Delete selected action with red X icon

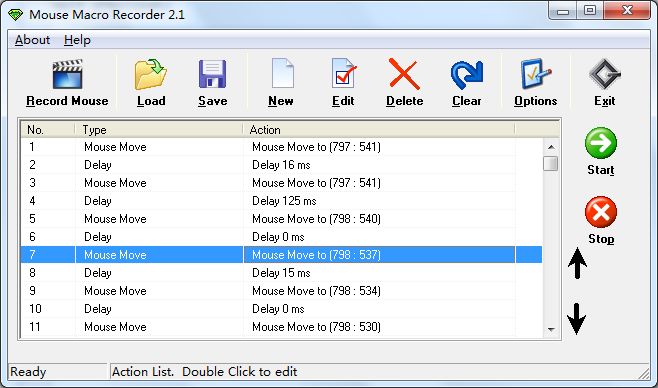click(x=404, y=74)
